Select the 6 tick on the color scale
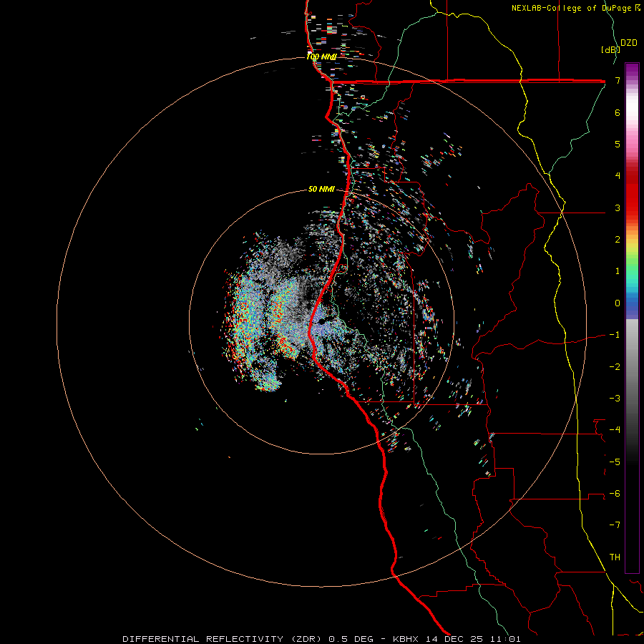644x644 pixels. [618, 112]
